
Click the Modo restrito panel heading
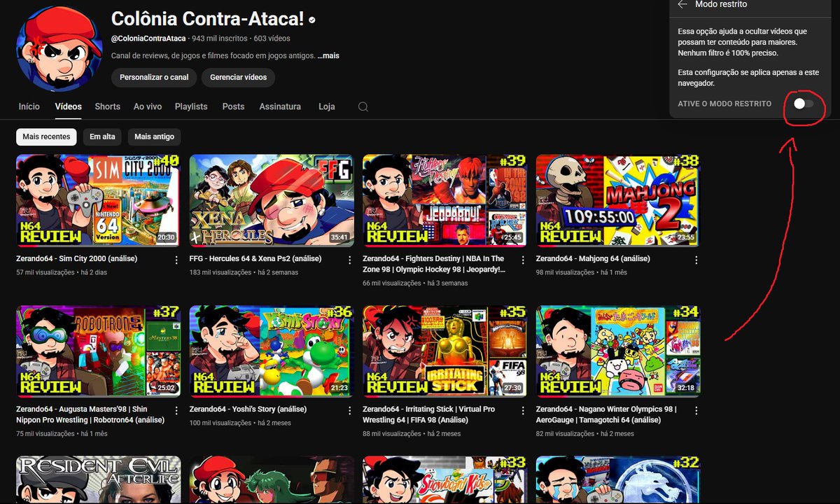coord(721,4)
